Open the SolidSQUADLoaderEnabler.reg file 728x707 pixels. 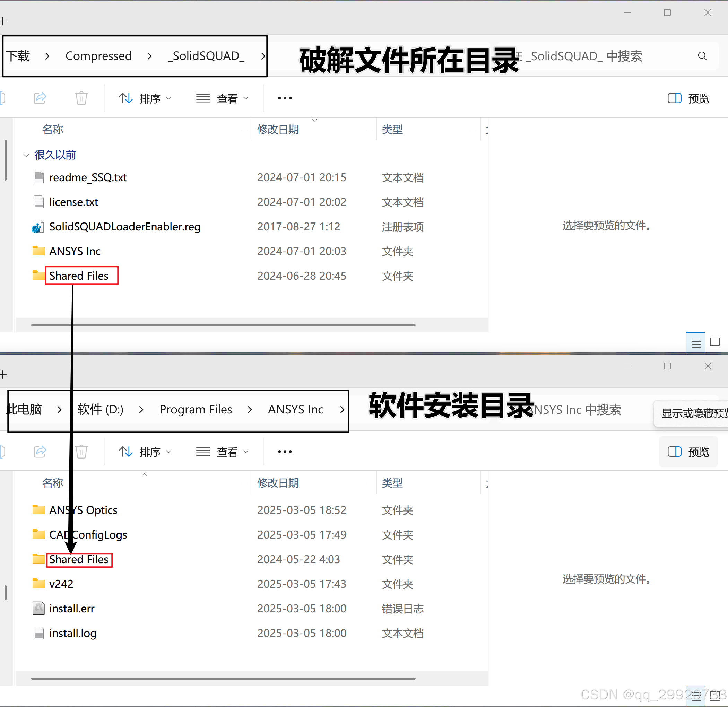tap(124, 227)
